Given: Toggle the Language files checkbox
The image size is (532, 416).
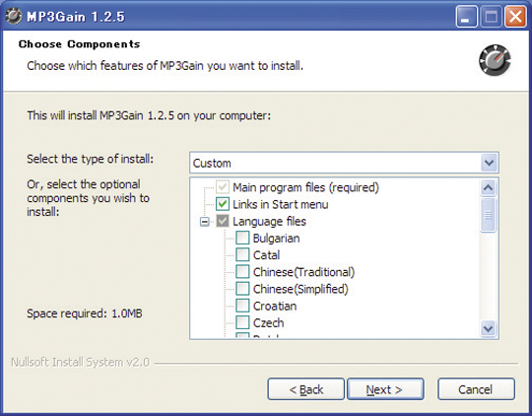Looking at the screenshot, I should pos(223,221).
